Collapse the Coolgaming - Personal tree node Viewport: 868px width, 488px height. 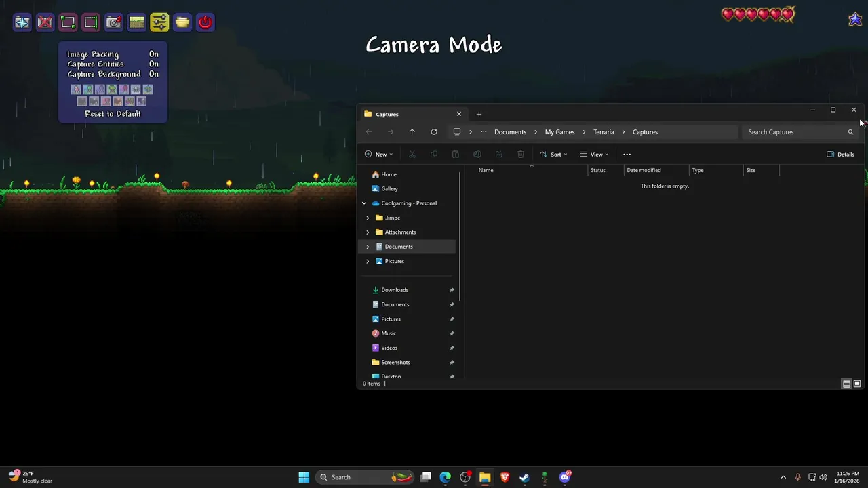(364, 203)
